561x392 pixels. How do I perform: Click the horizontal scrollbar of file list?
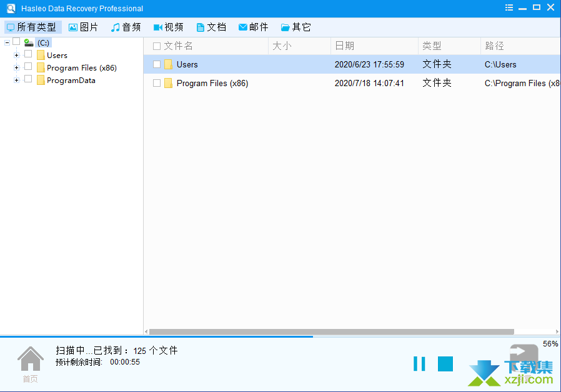click(x=331, y=331)
